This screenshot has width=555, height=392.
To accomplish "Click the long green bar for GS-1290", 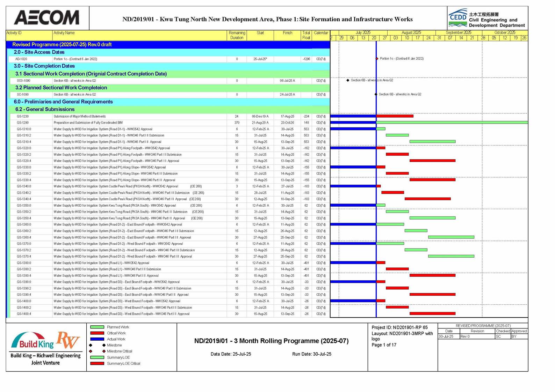I will tap(452, 123).
